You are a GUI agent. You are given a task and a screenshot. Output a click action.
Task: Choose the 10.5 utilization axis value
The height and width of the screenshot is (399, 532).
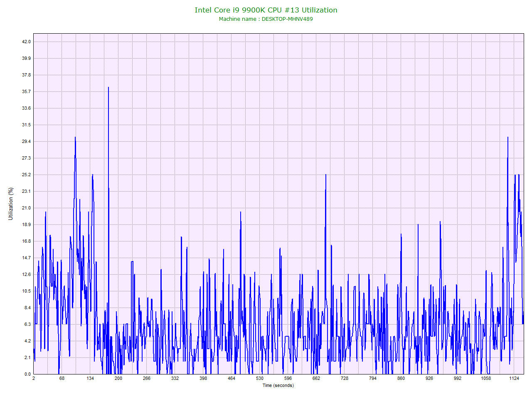point(27,291)
